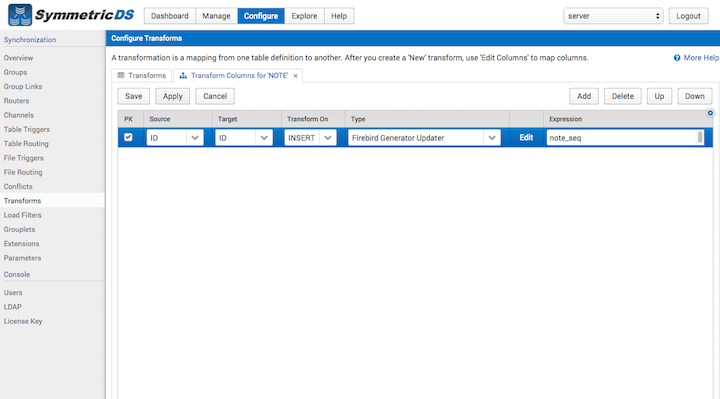Click the Save button

(134, 96)
